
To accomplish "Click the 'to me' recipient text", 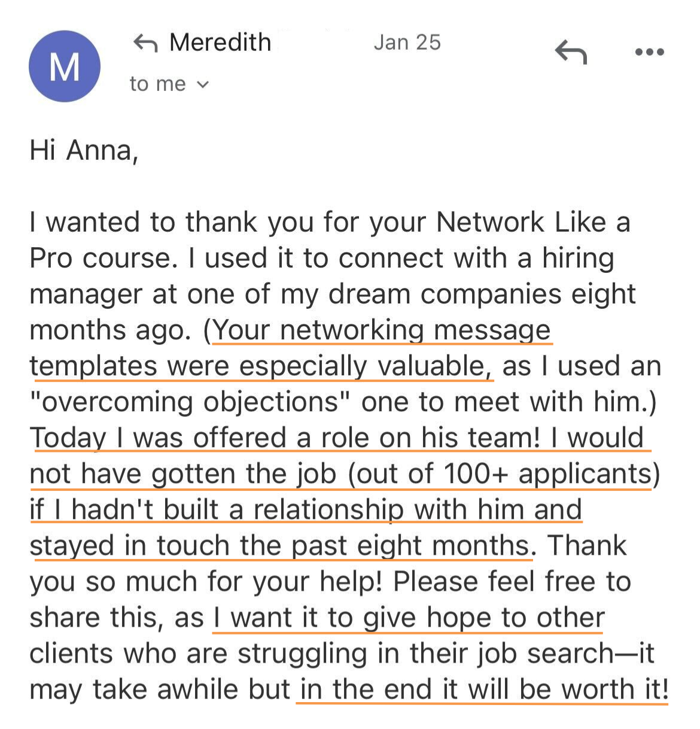I will point(158,84).
